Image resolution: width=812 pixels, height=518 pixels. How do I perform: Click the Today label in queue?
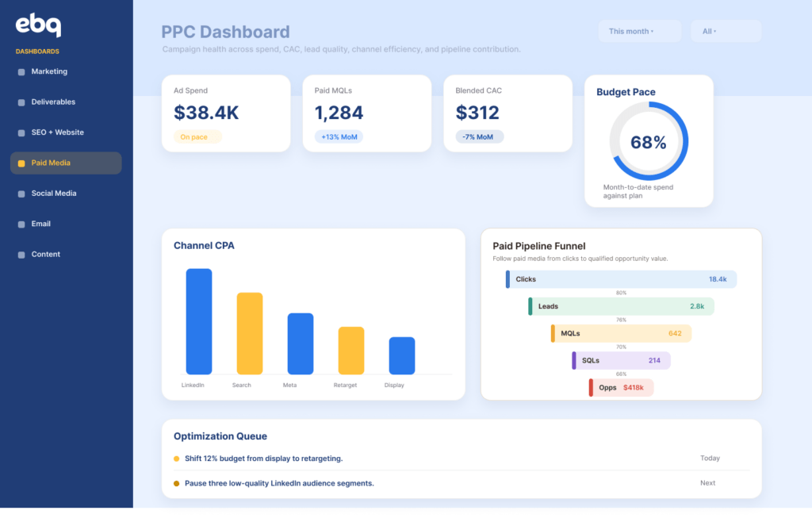point(710,458)
